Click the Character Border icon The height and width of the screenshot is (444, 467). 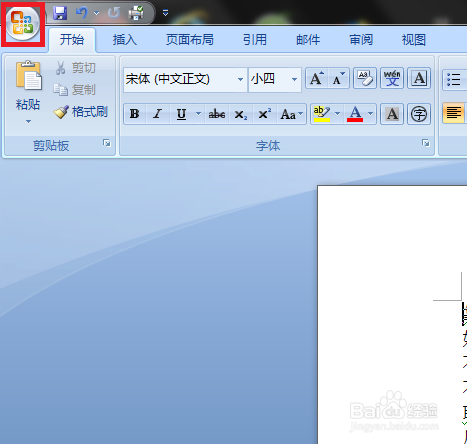pyautogui.click(x=419, y=79)
